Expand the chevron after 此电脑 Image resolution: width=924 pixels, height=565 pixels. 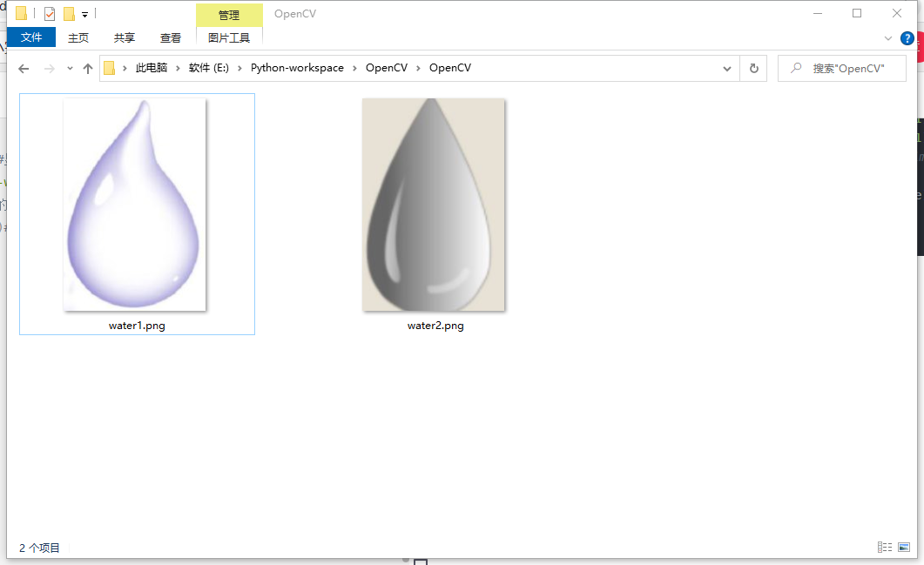point(178,69)
